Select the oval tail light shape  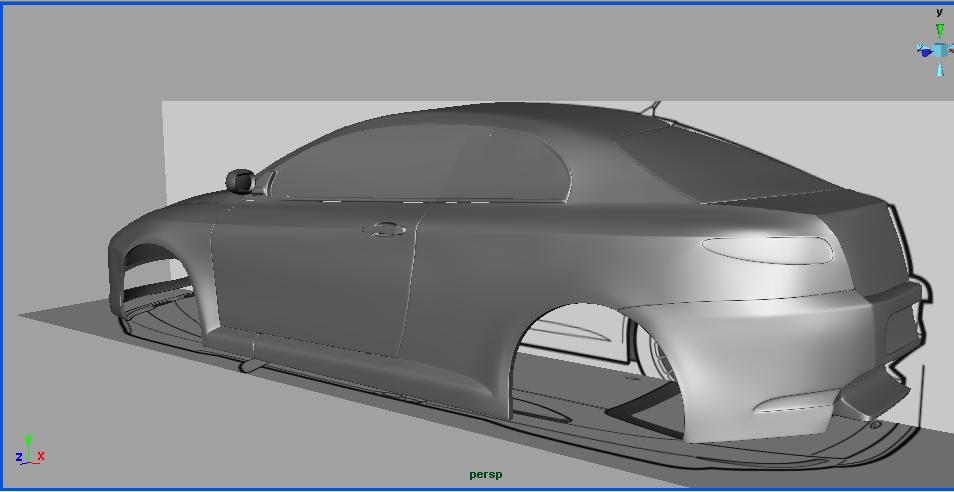pyautogui.click(x=768, y=250)
